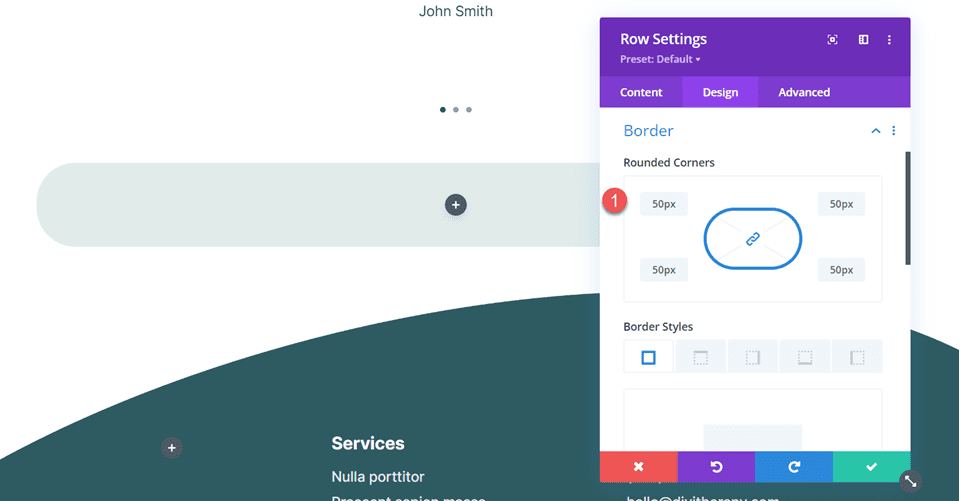Image resolution: width=960 pixels, height=501 pixels.
Task: Collapse the Border section chevron
Action: tap(876, 130)
